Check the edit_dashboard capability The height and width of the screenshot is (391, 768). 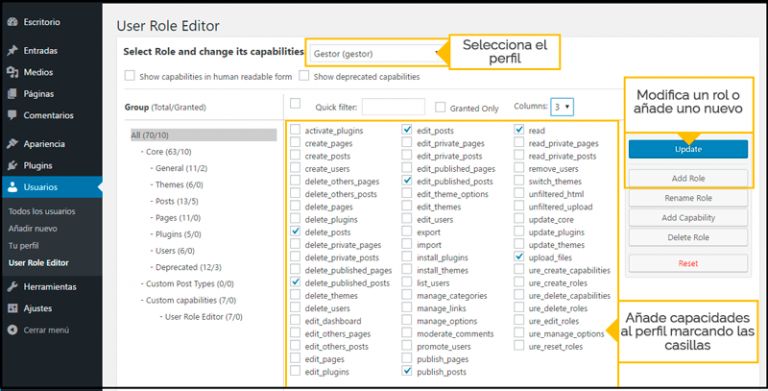tap(295, 320)
